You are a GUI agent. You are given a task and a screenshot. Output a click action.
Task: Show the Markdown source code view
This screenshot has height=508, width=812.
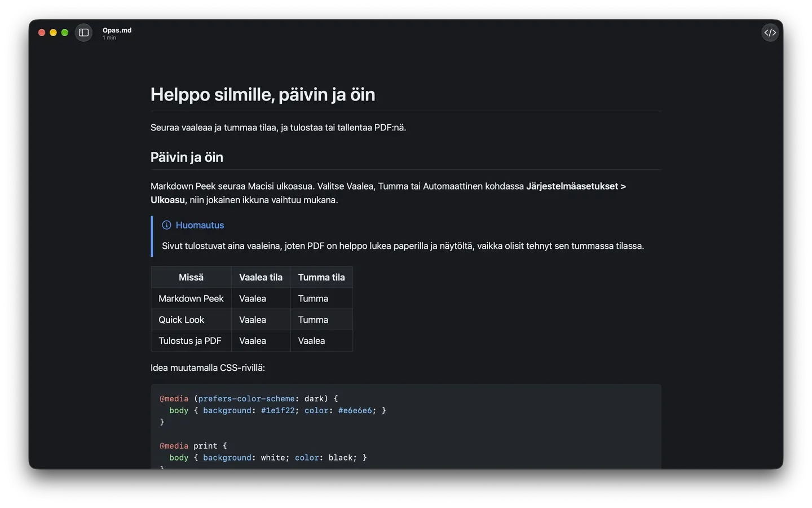point(770,33)
